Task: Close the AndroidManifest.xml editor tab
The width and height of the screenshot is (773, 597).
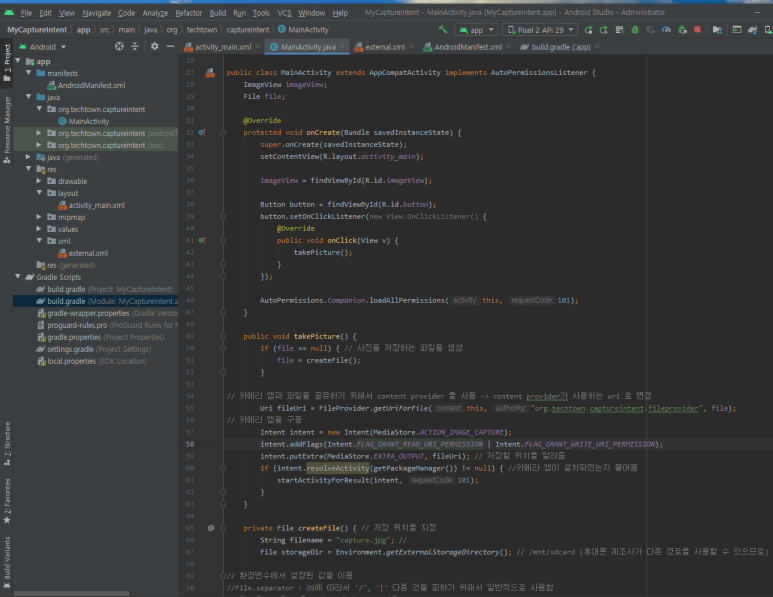Action: (509, 47)
